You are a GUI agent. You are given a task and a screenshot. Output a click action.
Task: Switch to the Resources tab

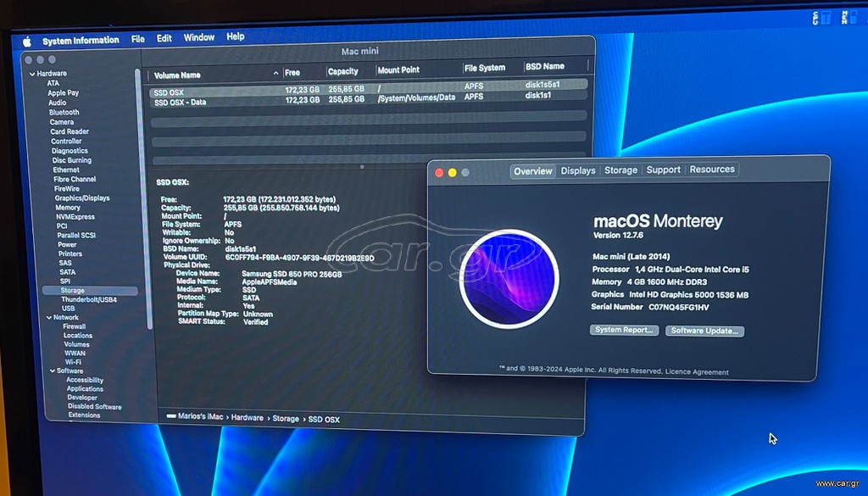click(712, 169)
